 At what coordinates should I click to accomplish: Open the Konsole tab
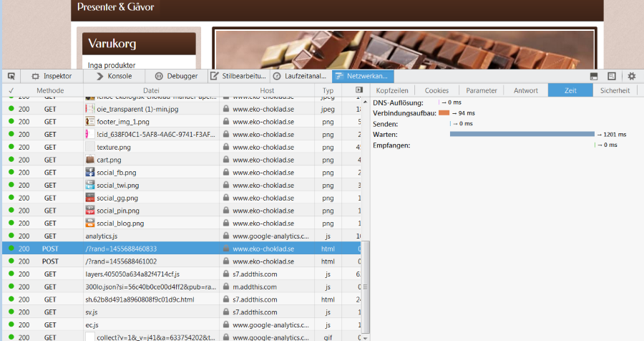pyautogui.click(x=114, y=76)
